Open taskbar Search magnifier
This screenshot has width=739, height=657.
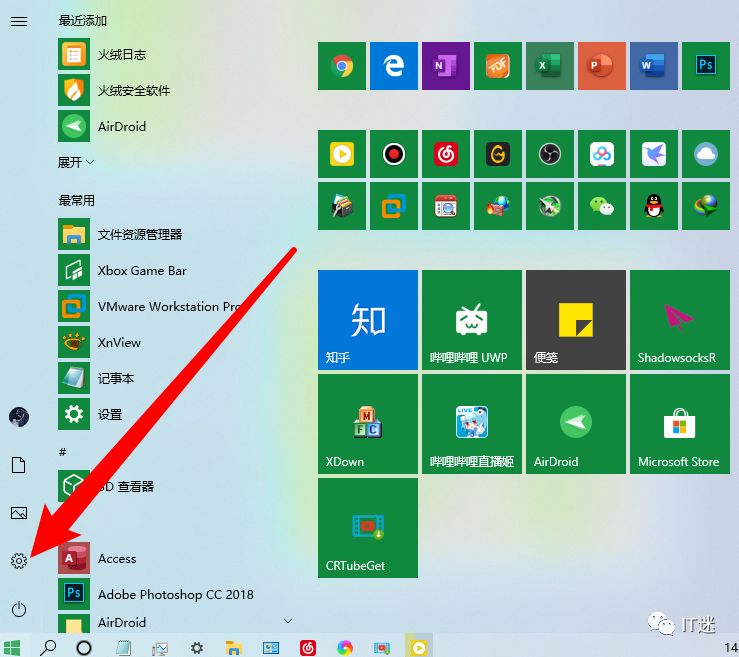48,648
